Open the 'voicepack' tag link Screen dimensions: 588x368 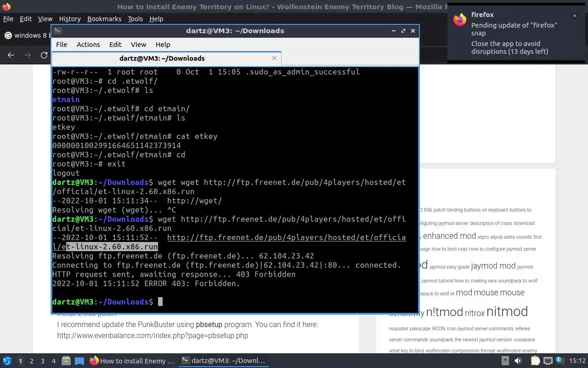(524, 339)
